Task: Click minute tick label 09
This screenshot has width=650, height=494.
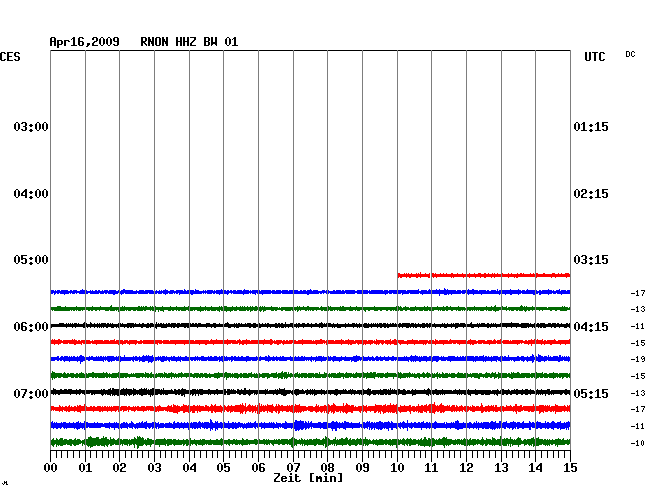Action: click(362, 468)
